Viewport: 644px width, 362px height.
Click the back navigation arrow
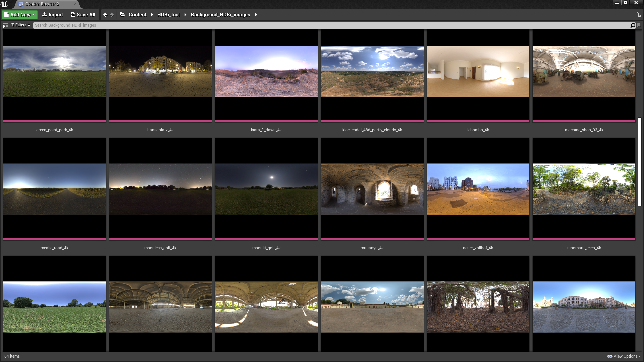105,15
